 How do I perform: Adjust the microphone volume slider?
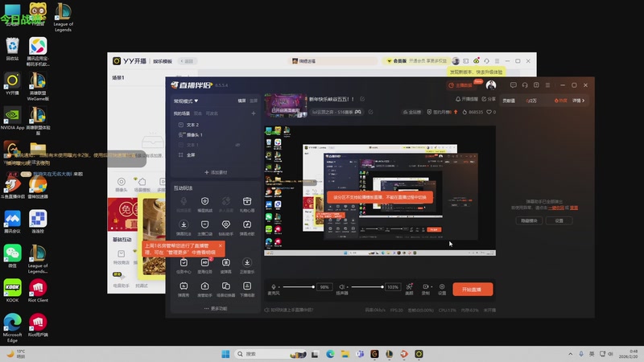299,287
